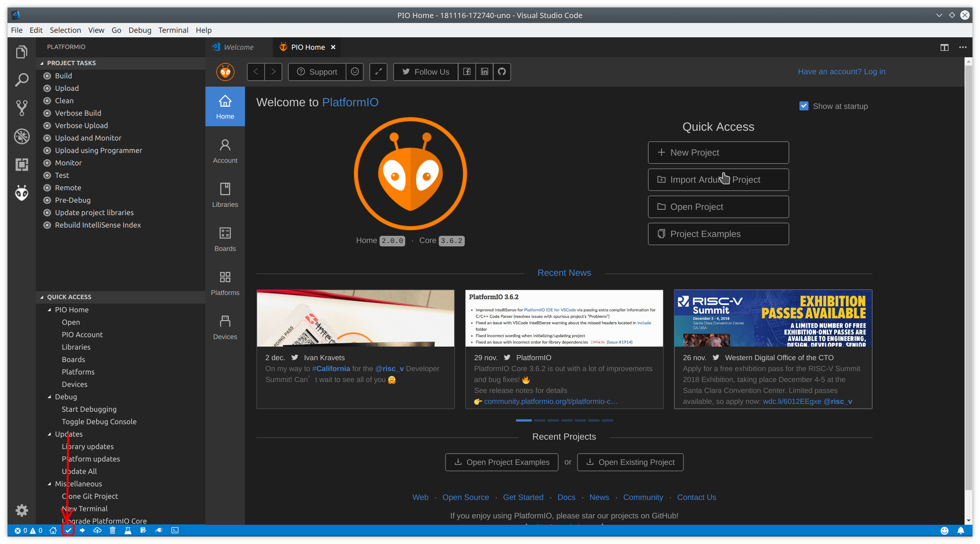This screenshot has width=980, height=544.
Task: Open PlatformIO Facebook page icon
Action: pos(467,72)
